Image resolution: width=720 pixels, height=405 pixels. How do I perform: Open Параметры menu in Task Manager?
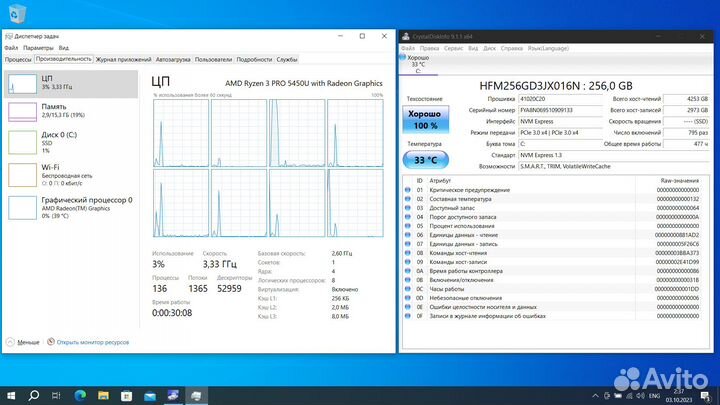tap(38, 48)
